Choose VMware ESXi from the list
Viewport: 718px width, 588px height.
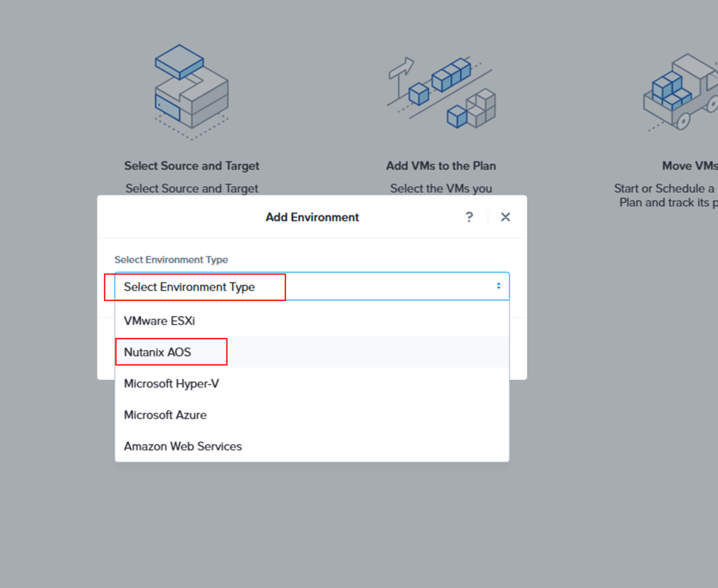[x=312, y=321]
